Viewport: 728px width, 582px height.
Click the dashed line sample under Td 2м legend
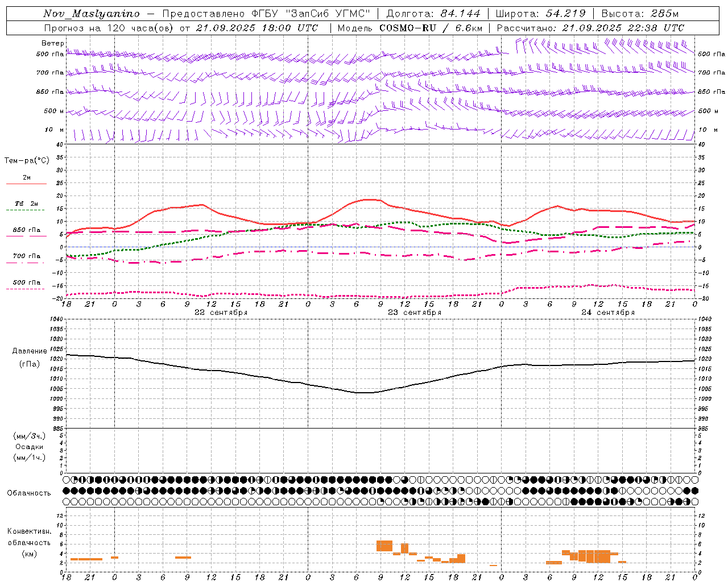pyautogui.click(x=26, y=210)
